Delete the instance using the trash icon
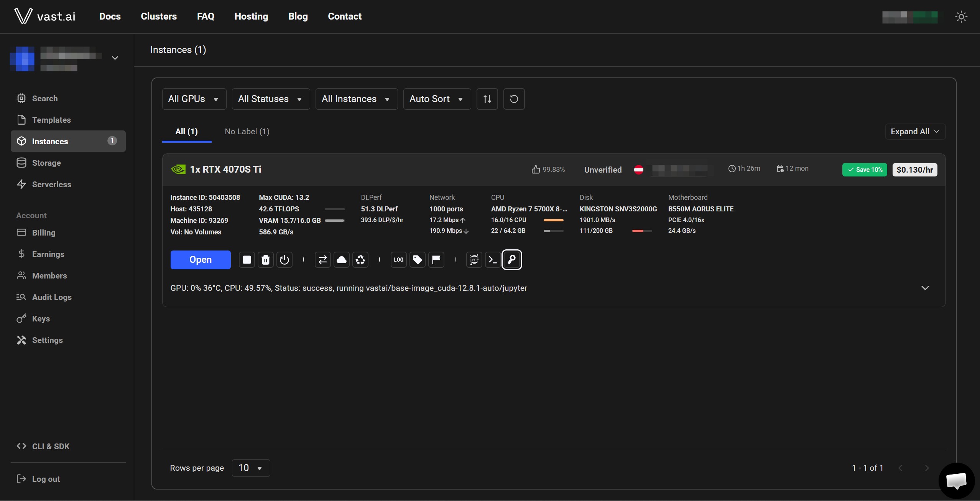Image resolution: width=980 pixels, height=501 pixels. (x=266, y=260)
